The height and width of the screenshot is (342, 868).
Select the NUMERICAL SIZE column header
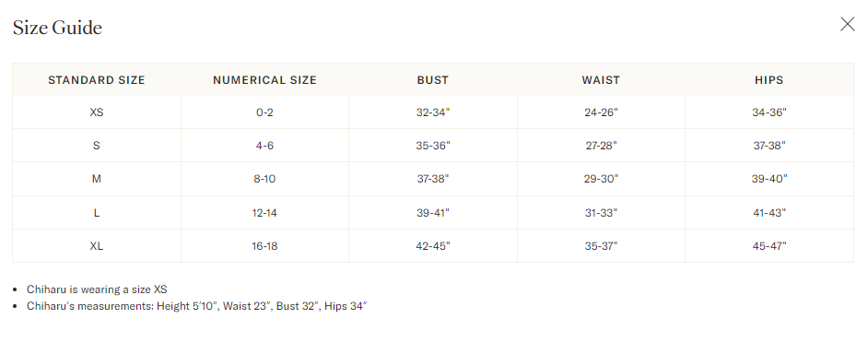pos(264,80)
